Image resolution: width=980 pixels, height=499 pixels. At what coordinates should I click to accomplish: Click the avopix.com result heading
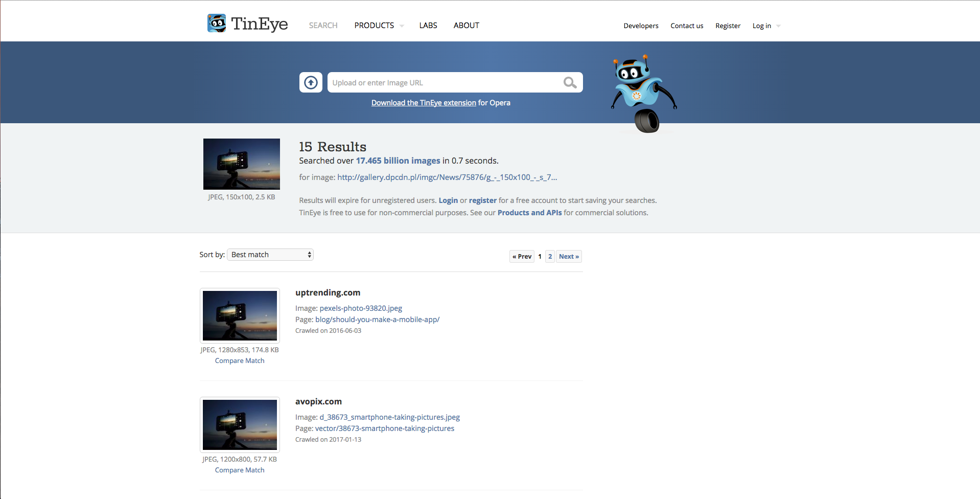tap(319, 401)
